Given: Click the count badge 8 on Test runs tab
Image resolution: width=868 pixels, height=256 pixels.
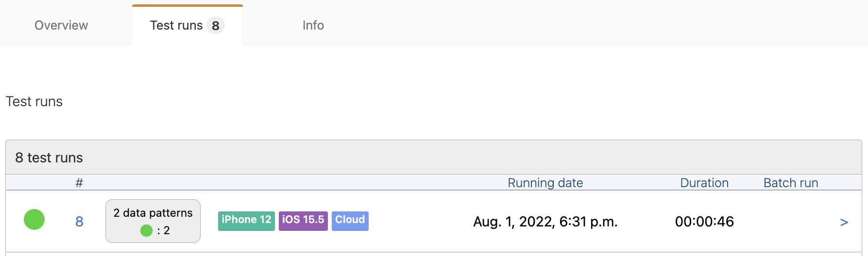Looking at the screenshot, I should 216,25.
